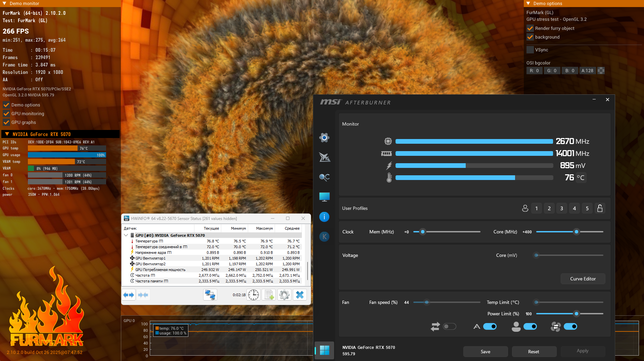Image resolution: width=644 pixels, height=361 pixels.
Task: Click the Core (mV) voltage slider handle
Action: click(536, 255)
